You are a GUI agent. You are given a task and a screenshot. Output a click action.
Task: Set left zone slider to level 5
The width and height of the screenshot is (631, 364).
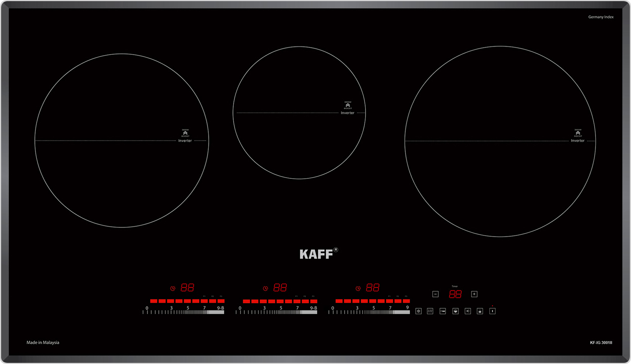(x=188, y=311)
